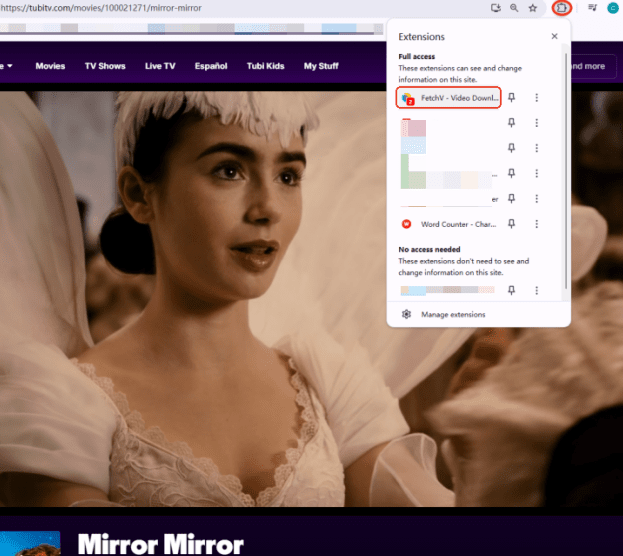This screenshot has height=556, width=623.
Task: Open Manage extensions settings
Action: [453, 314]
